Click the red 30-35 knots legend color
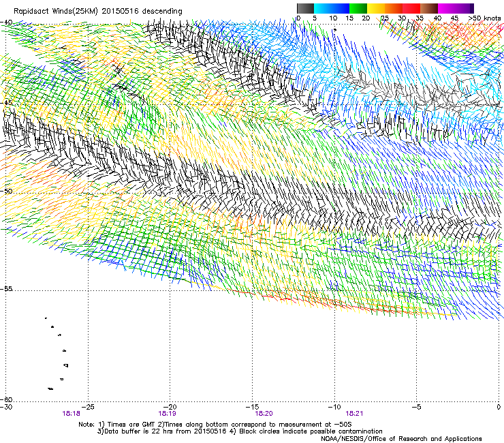The image size is (504, 443). [411, 8]
